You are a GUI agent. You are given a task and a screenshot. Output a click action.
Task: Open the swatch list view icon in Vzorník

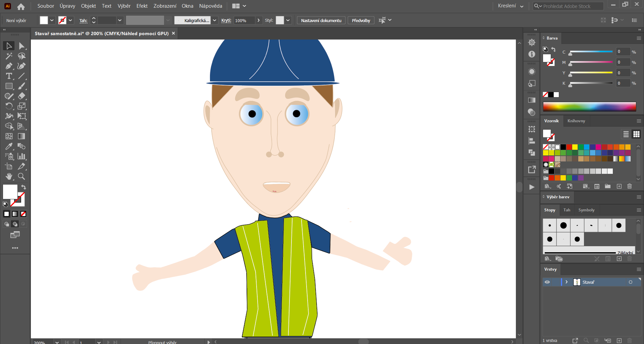[x=626, y=134]
